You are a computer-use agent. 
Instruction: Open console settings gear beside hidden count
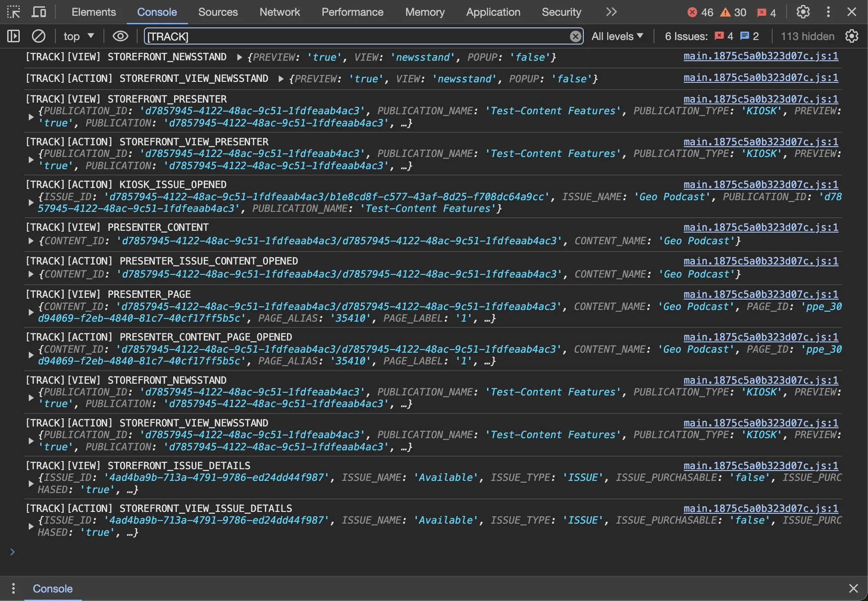[x=852, y=36]
